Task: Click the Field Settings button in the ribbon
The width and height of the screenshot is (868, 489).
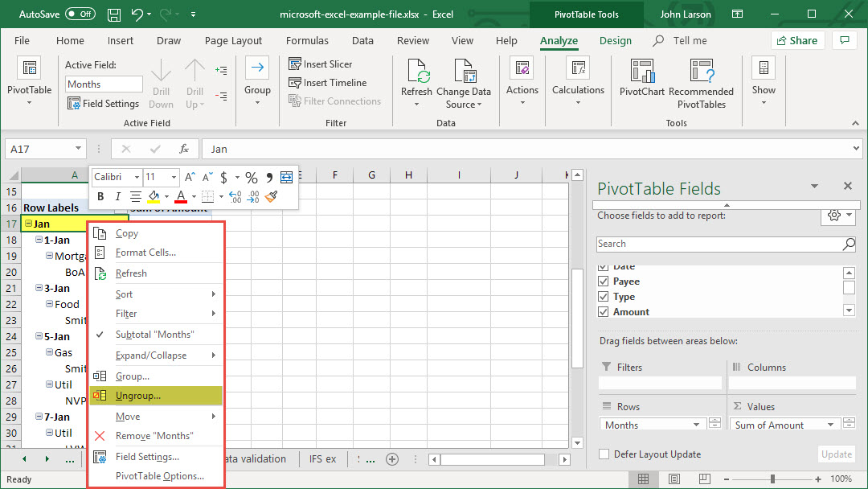Action: (104, 103)
